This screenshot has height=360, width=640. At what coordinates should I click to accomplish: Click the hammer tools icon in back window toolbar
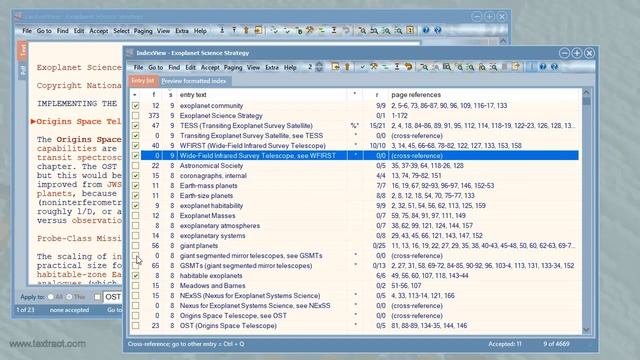(310, 31)
